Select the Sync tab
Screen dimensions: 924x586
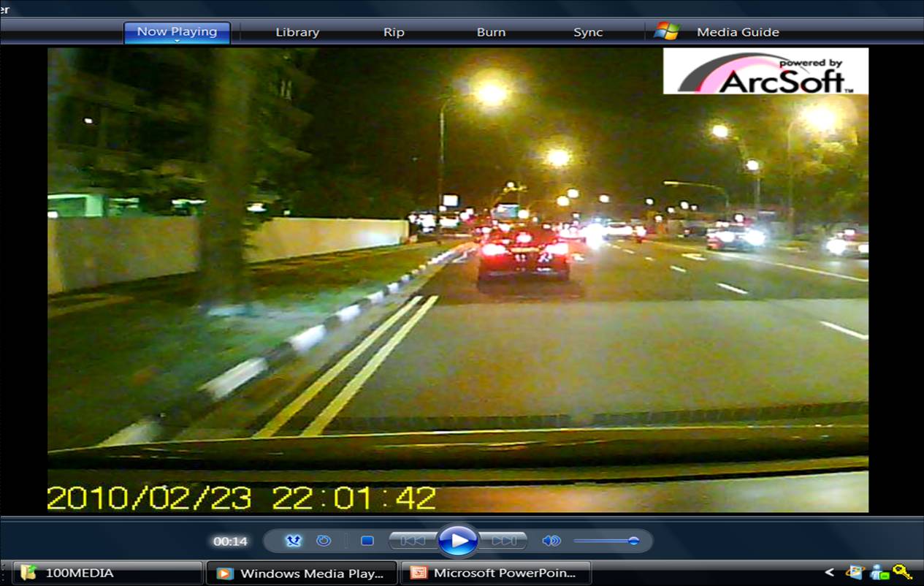click(588, 32)
